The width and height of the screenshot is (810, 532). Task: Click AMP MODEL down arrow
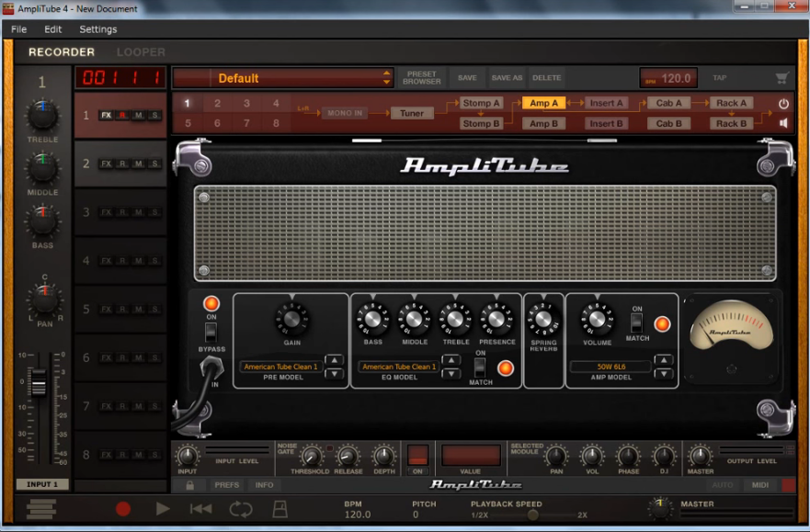click(663, 373)
